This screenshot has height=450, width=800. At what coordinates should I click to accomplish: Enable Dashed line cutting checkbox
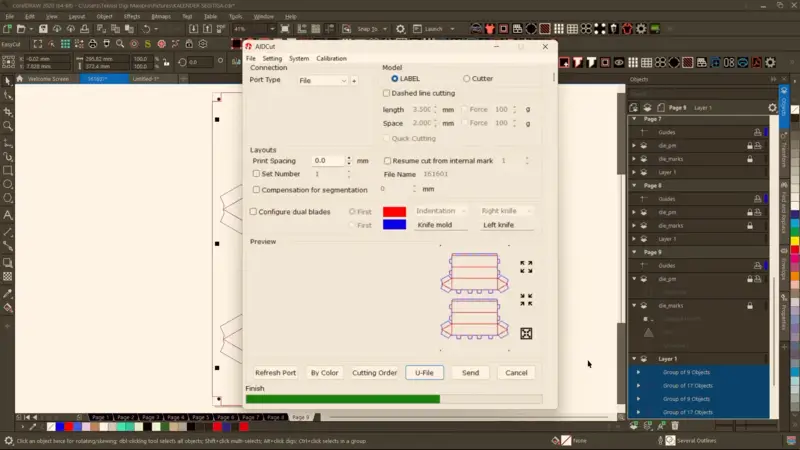pos(386,93)
